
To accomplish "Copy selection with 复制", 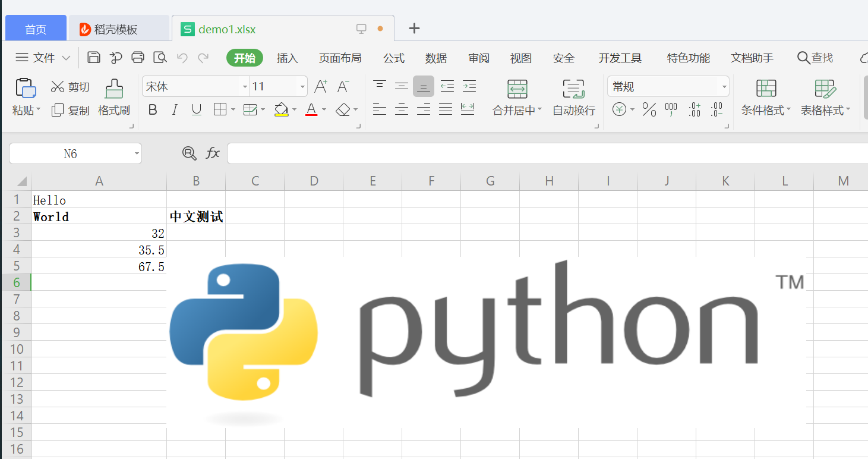I will tap(70, 110).
